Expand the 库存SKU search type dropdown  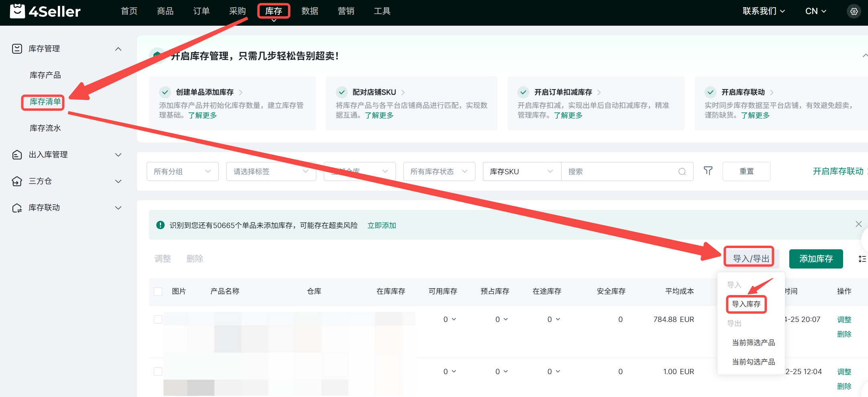coord(521,172)
